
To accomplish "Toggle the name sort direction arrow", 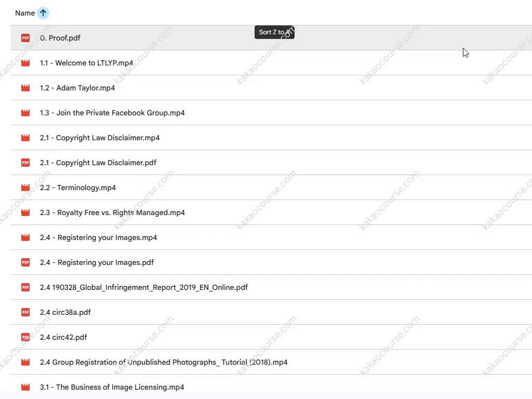I will (x=43, y=14).
